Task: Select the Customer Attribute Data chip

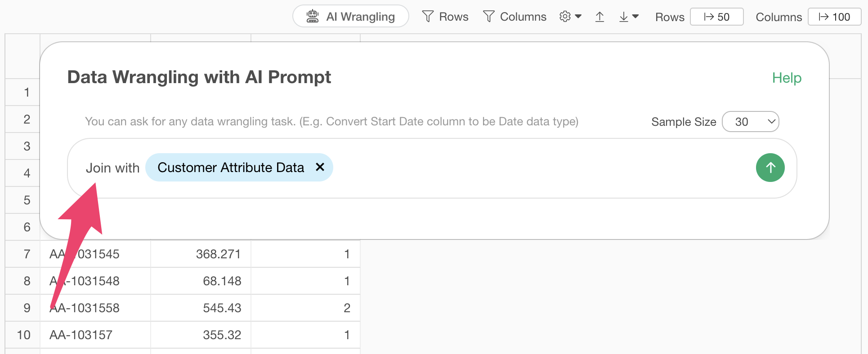Action: pyautogui.click(x=231, y=168)
